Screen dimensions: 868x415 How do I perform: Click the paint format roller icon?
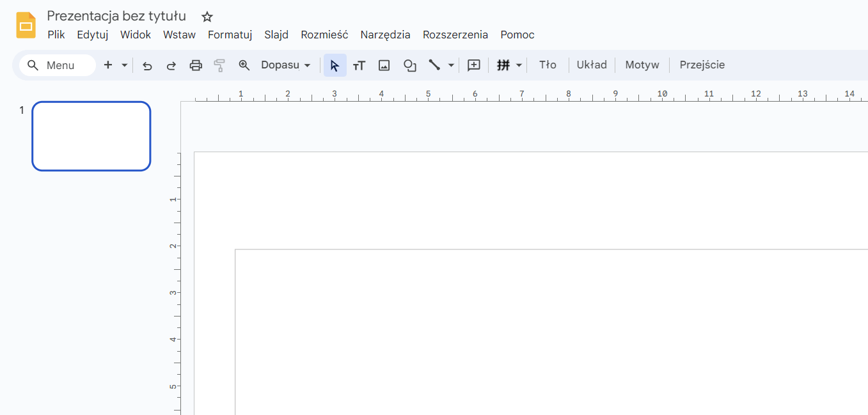(219, 65)
